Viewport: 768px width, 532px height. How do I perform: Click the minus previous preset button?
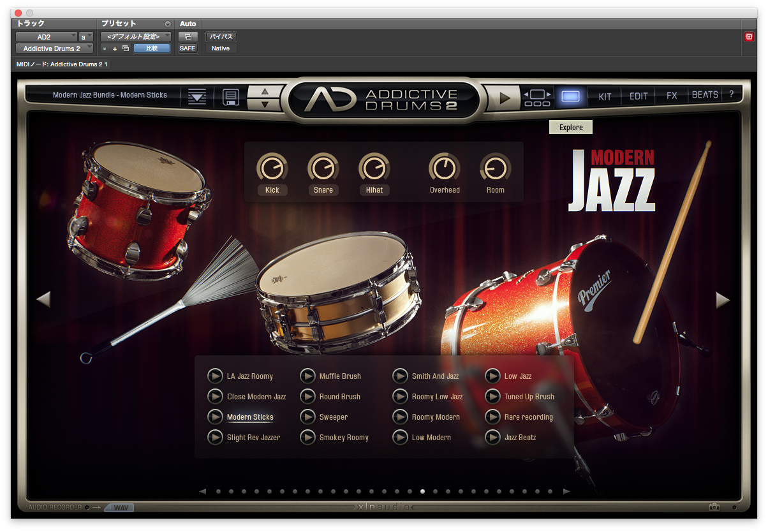pos(105,48)
